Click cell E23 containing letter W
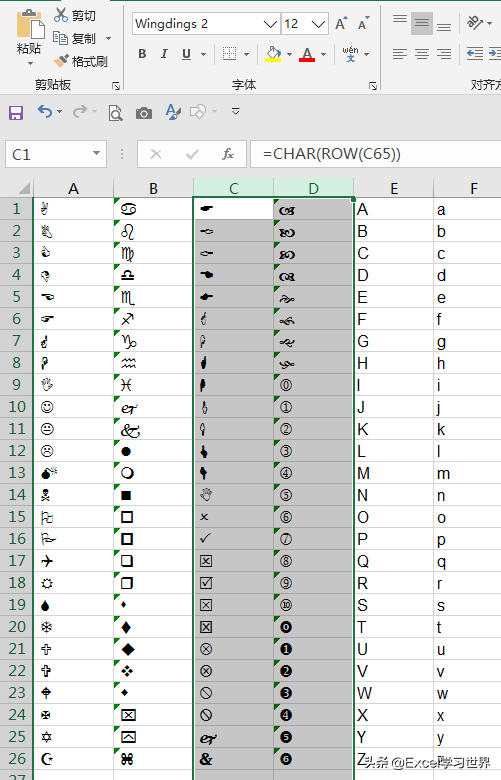 click(394, 693)
